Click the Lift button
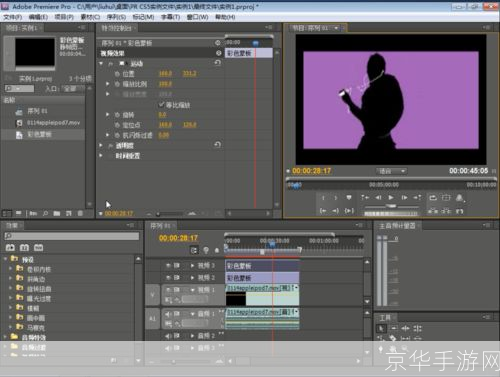The image size is (500, 377). coord(433,211)
